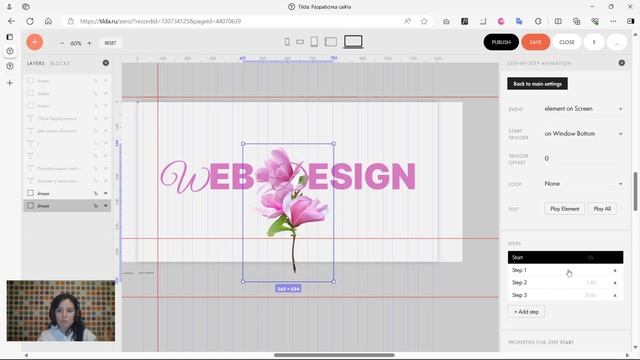Viewport: 640px width, 360px height.
Task: Click the browser collections icon
Action: point(576,21)
